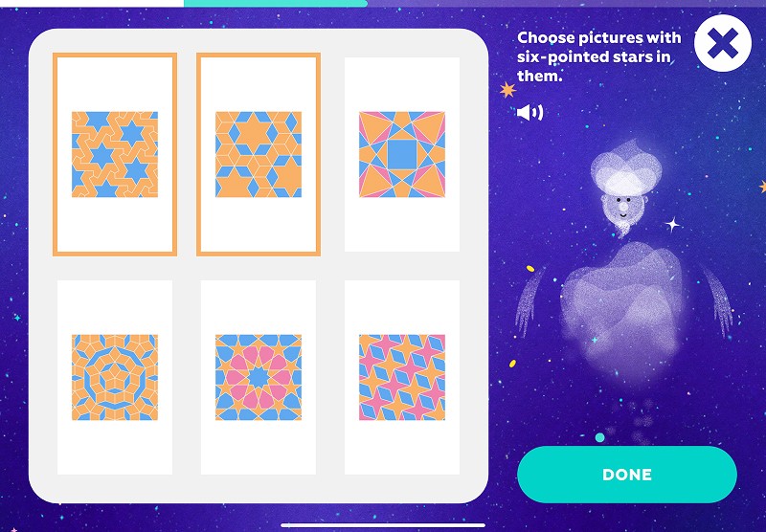The width and height of the screenshot is (766, 532).
Task: Click the instruction text about six-pointed stars
Action: click(599, 56)
